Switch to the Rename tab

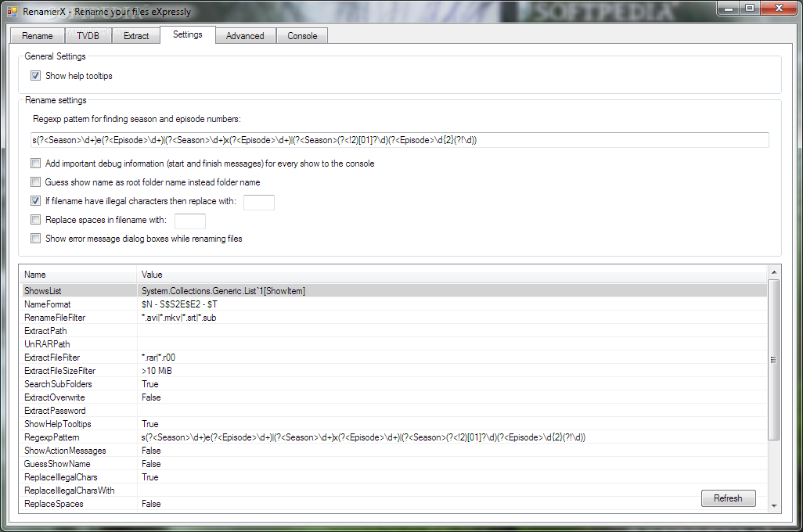[x=38, y=36]
